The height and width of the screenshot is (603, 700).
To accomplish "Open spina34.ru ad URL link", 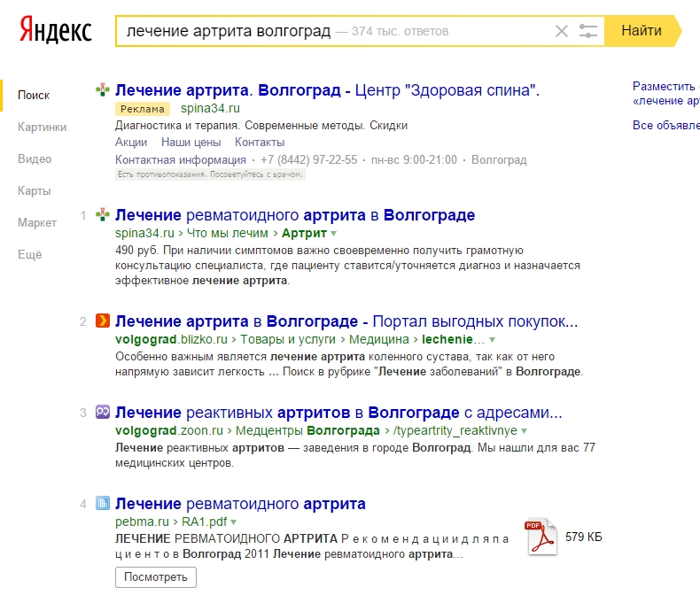I will [x=210, y=108].
